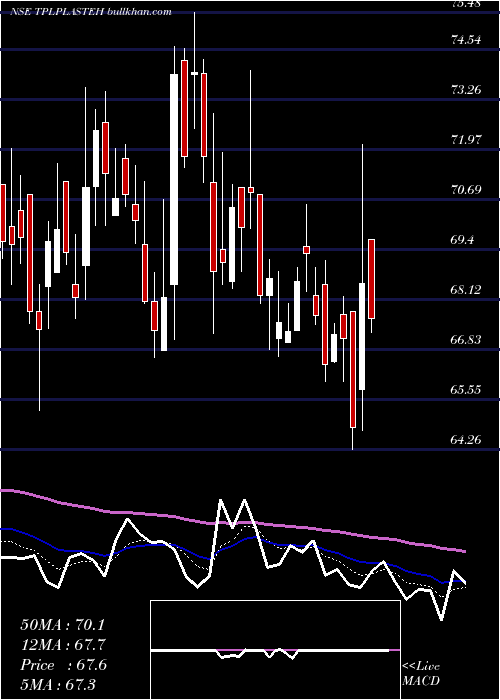The width and height of the screenshot is (500, 700).
Task: Click the purple 50MA line
Action: [x=232, y=522]
